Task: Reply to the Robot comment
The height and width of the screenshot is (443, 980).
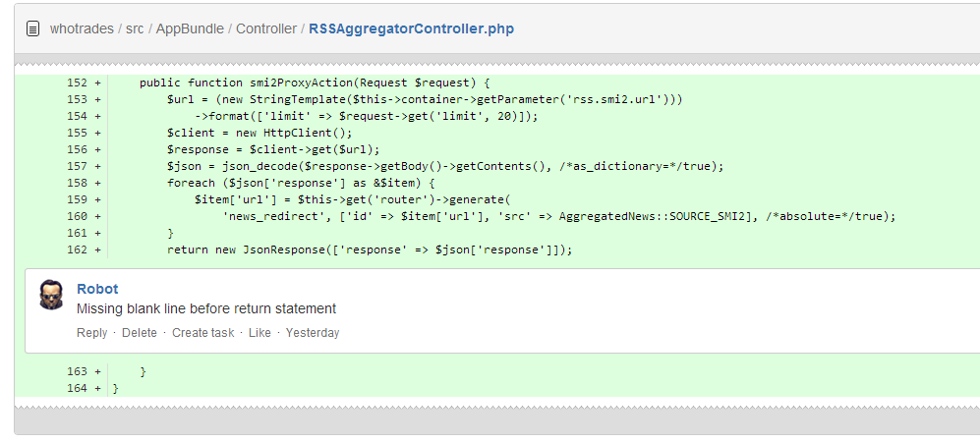Action: pos(92,333)
